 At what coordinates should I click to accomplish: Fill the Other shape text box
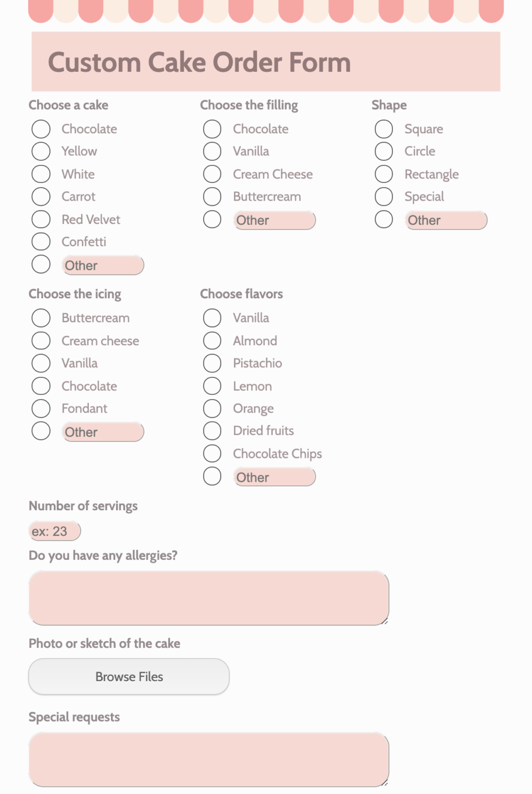(446, 220)
